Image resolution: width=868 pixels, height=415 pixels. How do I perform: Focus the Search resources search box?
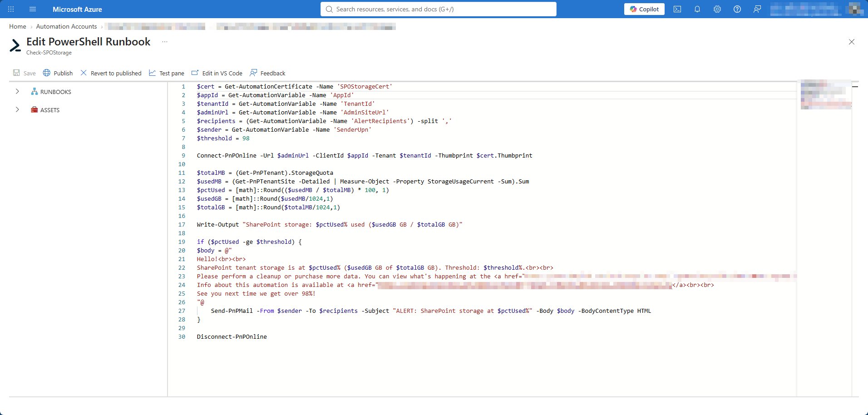pyautogui.click(x=439, y=9)
